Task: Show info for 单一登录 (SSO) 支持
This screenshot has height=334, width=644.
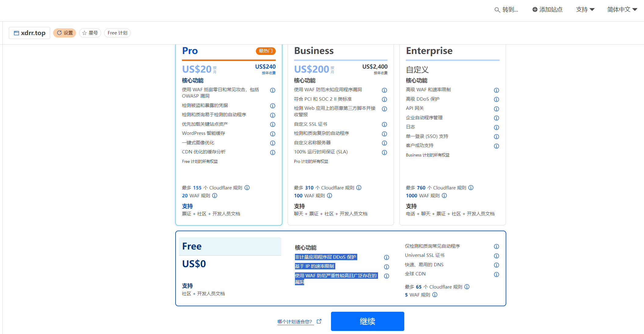Action: pyautogui.click(x=497, y=137)
